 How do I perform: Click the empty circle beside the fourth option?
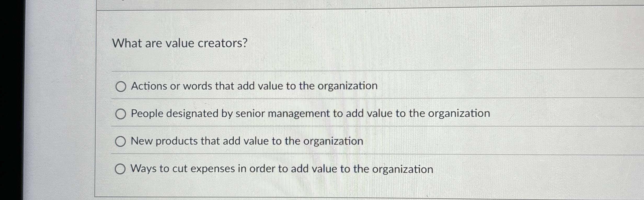pyautogui.click(x=121, y=169)
